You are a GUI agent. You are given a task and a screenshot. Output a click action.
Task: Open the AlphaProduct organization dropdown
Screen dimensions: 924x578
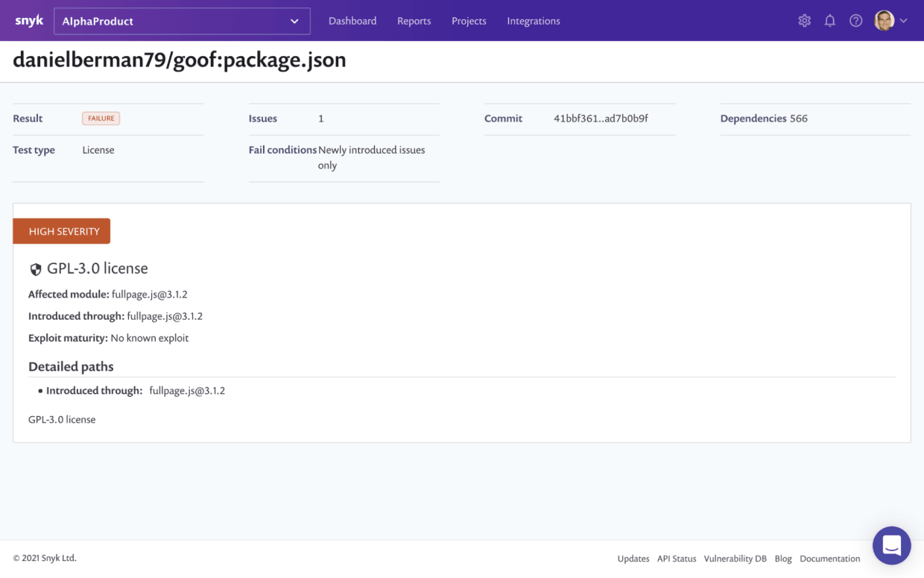182,21
